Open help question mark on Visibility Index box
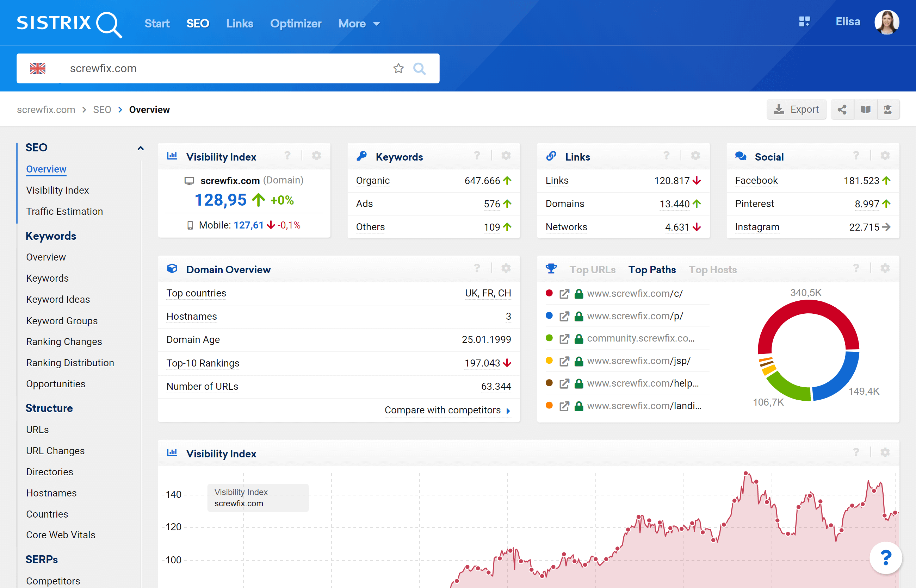 click(x=287, y=156)
